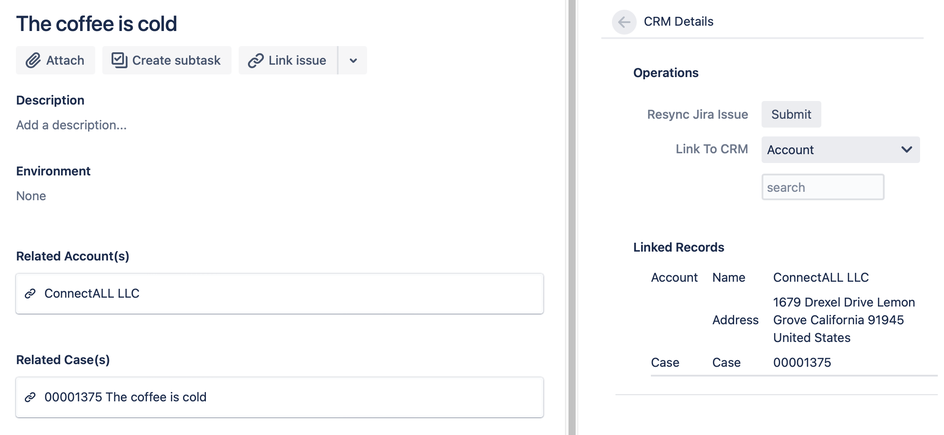Open the Link To CRM Account dropdown

[x=840, y=150]
